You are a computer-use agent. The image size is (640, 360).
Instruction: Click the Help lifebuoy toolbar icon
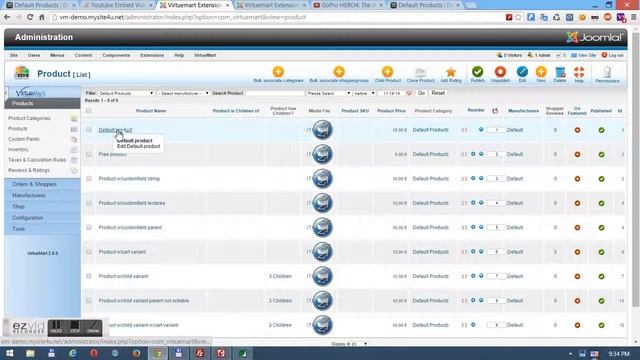[579, 72]
